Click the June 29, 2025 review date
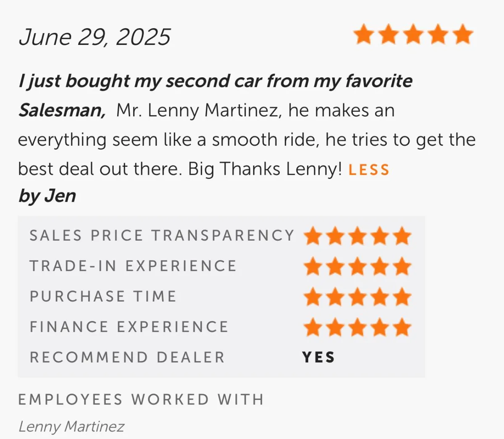The height and width of the screenshot is (439, 504). pyautogui.click(x=94, y=37)
